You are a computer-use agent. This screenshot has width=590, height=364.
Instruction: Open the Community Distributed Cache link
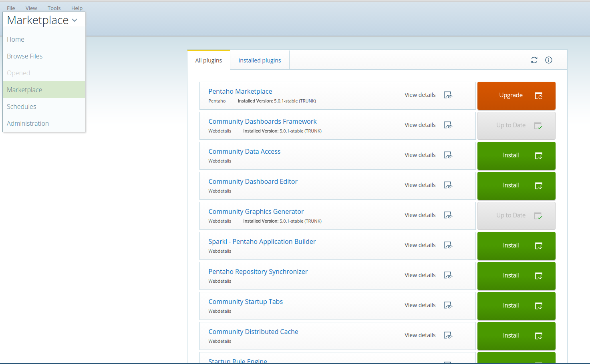253,332
